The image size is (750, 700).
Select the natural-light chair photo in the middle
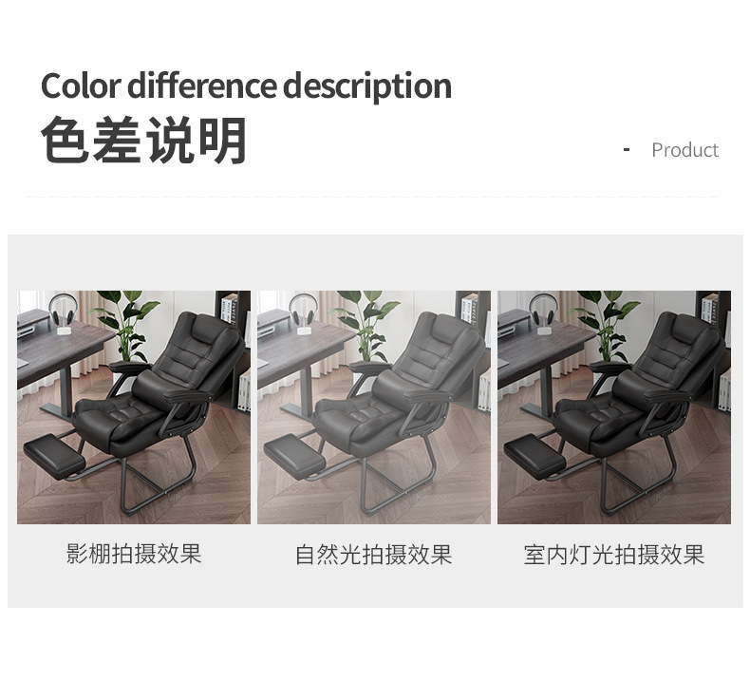click(373, 407)
